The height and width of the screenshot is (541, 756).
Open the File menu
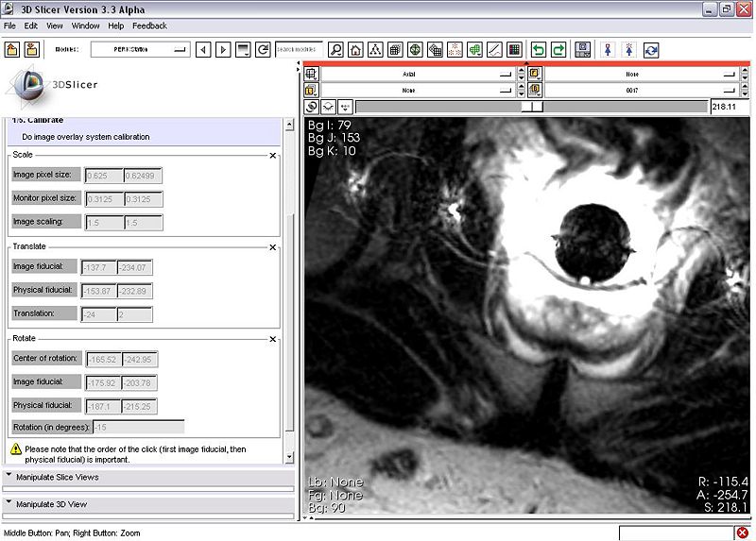9,25
